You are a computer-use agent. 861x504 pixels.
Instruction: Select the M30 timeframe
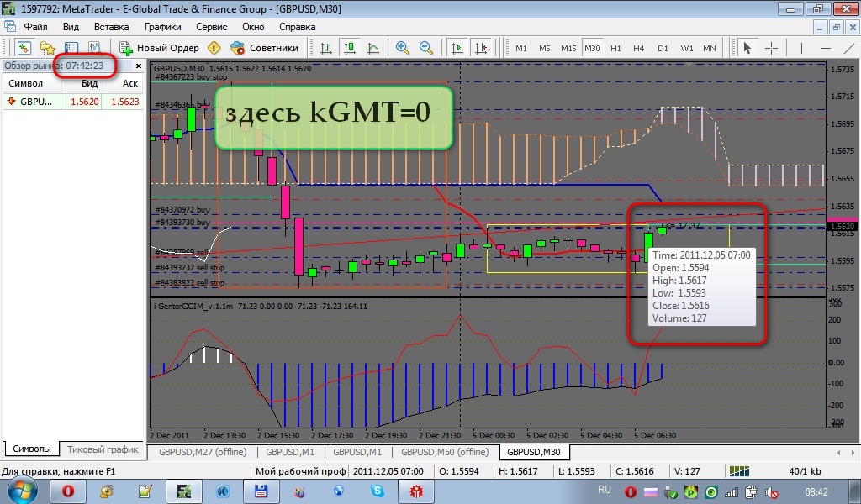592,48
